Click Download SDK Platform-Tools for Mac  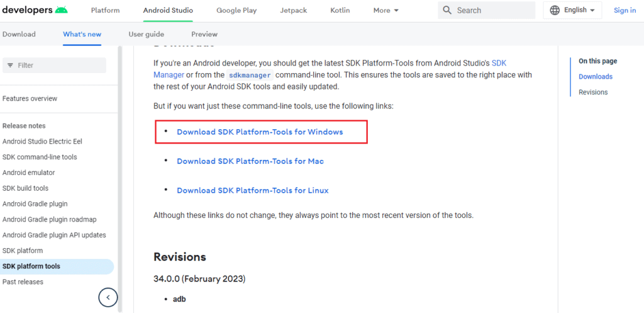tap(250, 161)
